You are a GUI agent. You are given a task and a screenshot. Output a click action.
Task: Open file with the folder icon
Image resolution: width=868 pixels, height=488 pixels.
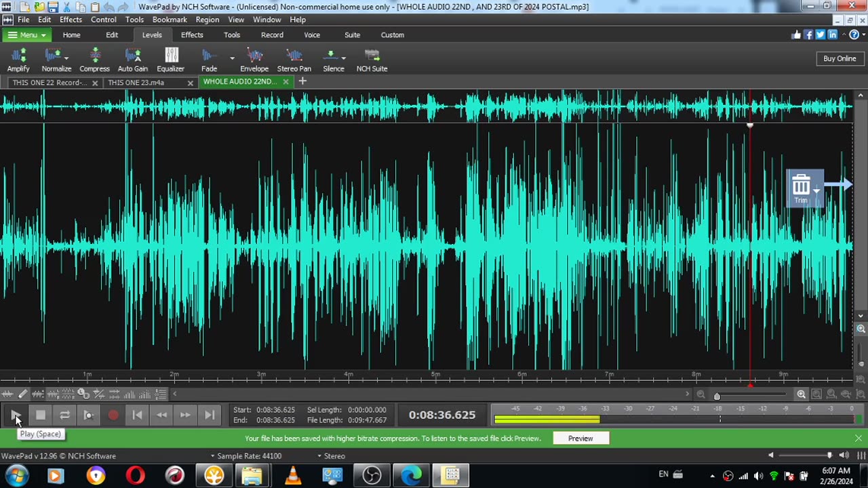pos(39,7)
